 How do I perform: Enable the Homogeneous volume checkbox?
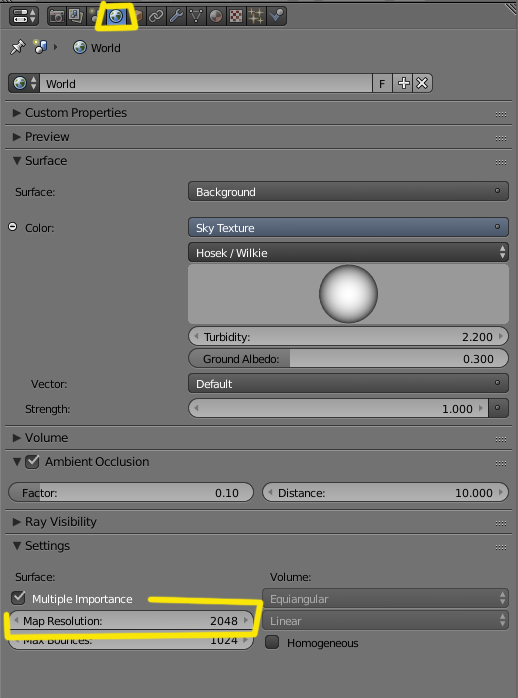point(272,642)
